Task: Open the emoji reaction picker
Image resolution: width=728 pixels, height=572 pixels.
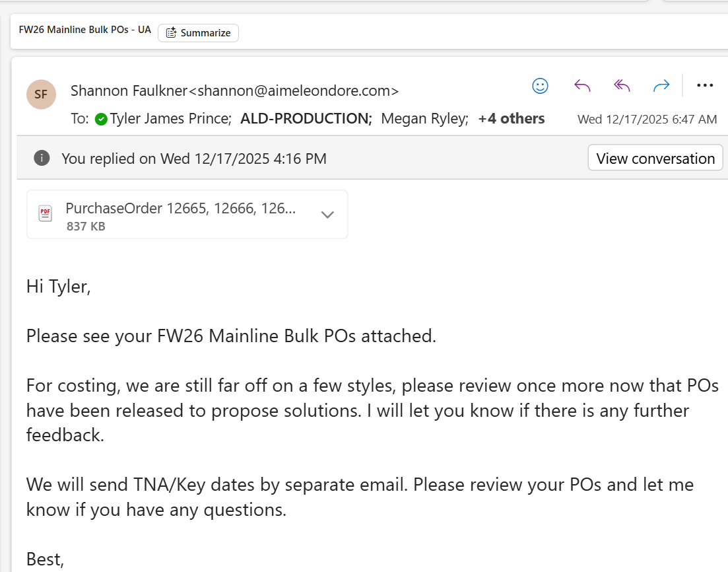Action: point(540,86)
